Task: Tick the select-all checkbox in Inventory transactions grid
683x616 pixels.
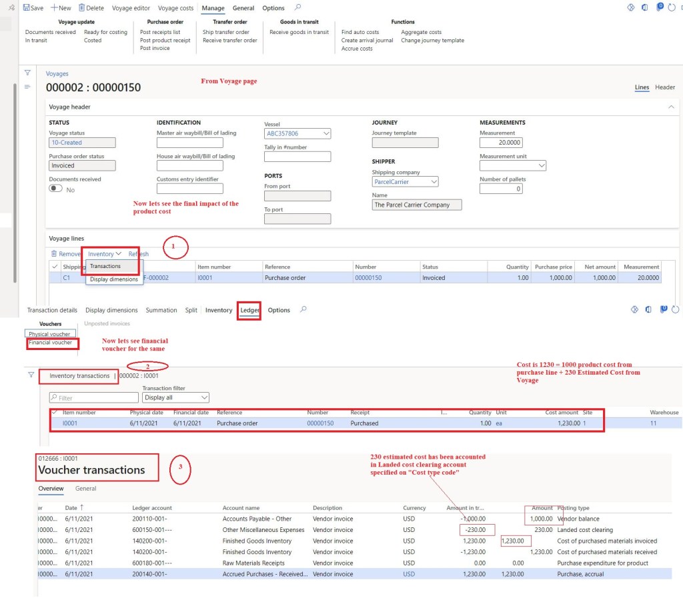Action: pyautogui.click(x=55, y=413)
